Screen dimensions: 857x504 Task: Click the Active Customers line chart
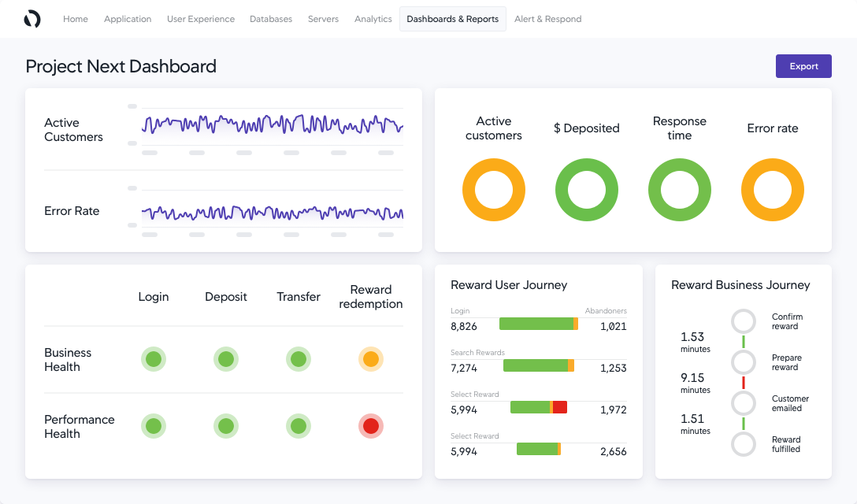pyautogui.click(x=273, y=125)
